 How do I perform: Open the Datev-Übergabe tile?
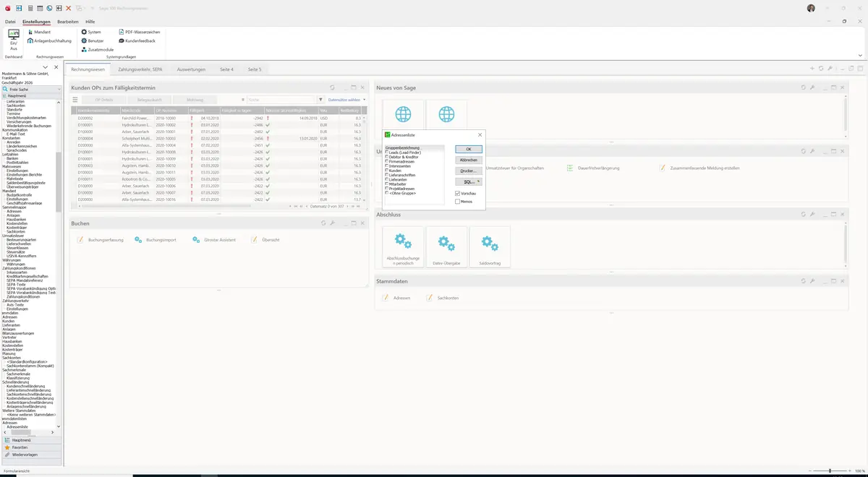pyautogui.click(x=446, y=247)
